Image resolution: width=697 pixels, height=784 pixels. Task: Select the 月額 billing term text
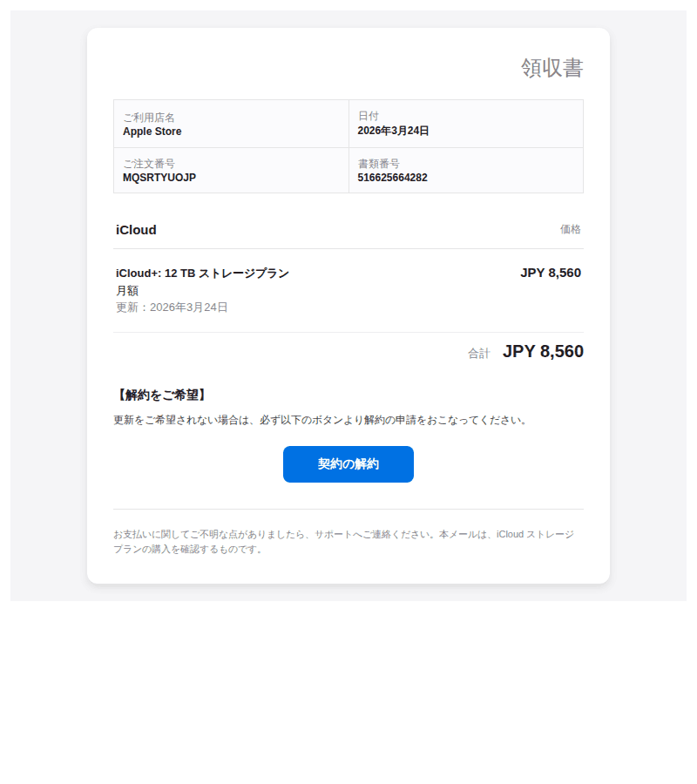coord(127,290)
